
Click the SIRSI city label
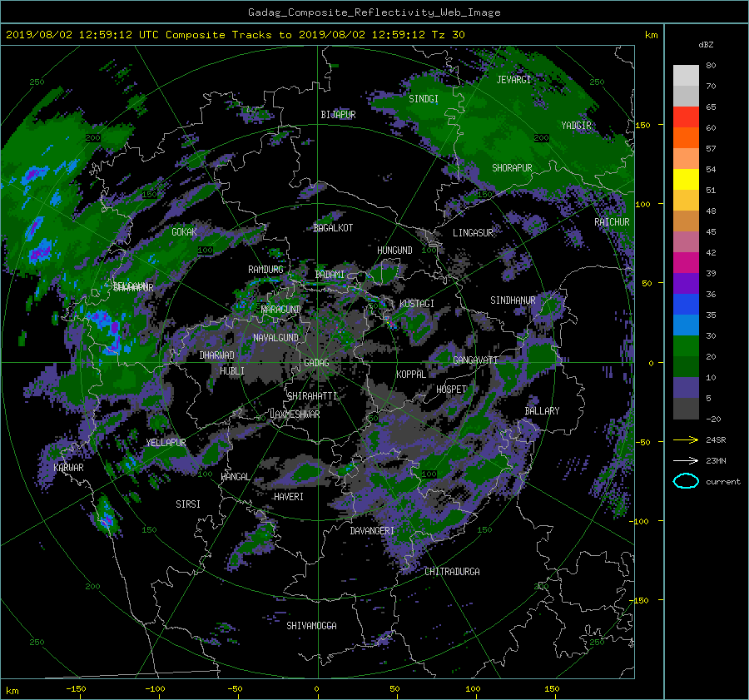pyautogui.click(x=188, y=504)
